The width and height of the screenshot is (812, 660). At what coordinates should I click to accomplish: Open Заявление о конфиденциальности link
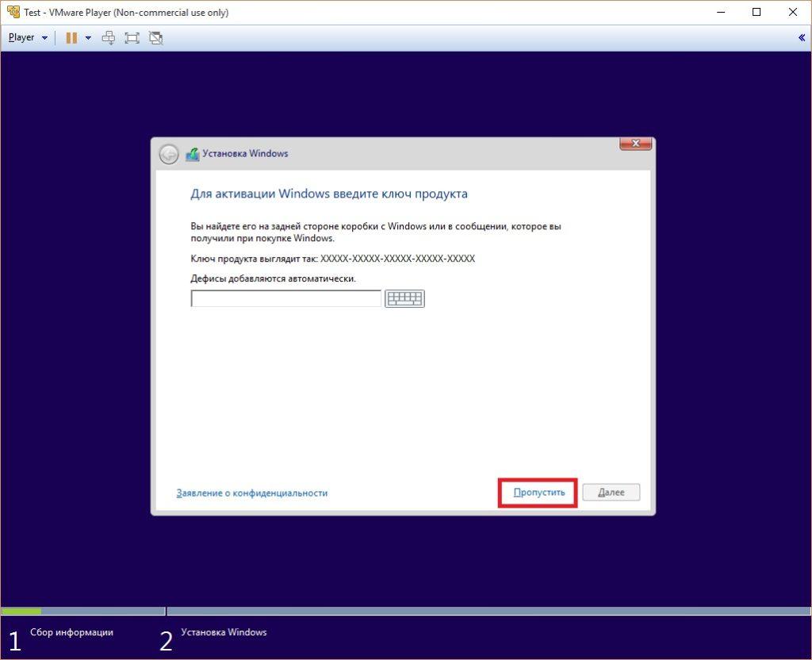(251, 493)
